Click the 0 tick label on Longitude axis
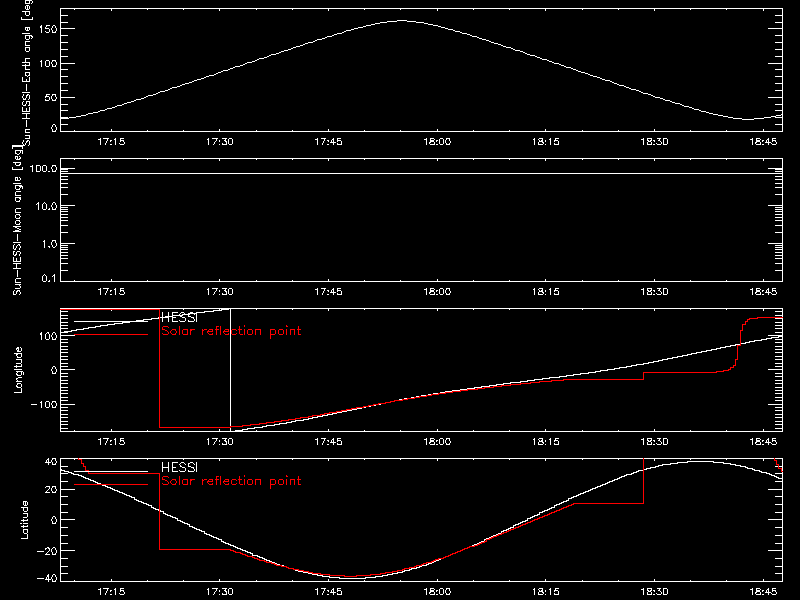The height and width of the screenshot is (600, 800). 55,370
